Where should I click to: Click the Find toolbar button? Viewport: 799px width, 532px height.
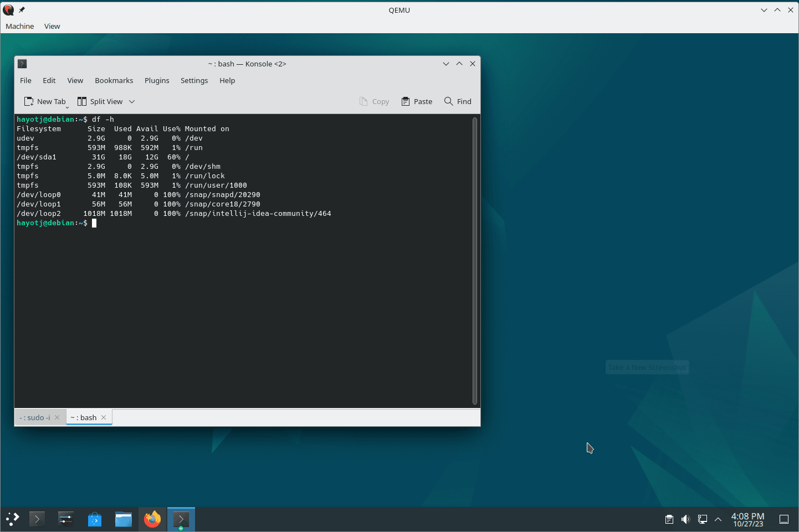pos(458,102)
